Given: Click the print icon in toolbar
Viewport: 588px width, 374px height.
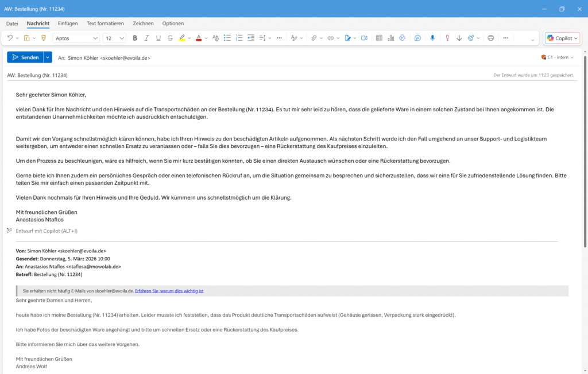Looking at the screenshot, I should [x=490, y=38].
